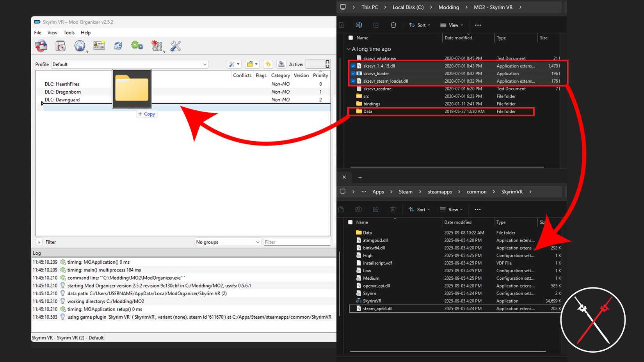Click the Refresh icon in Mod Organizer toolbar
The height and width of the screenshot is (362, 644).
click(x=118, y=46)
